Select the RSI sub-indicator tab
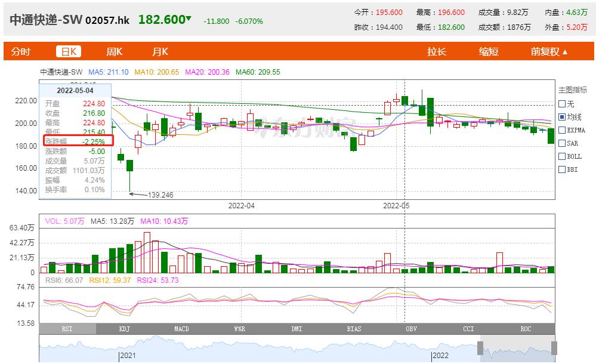This screenshot has width=596, height=364. 67,329
